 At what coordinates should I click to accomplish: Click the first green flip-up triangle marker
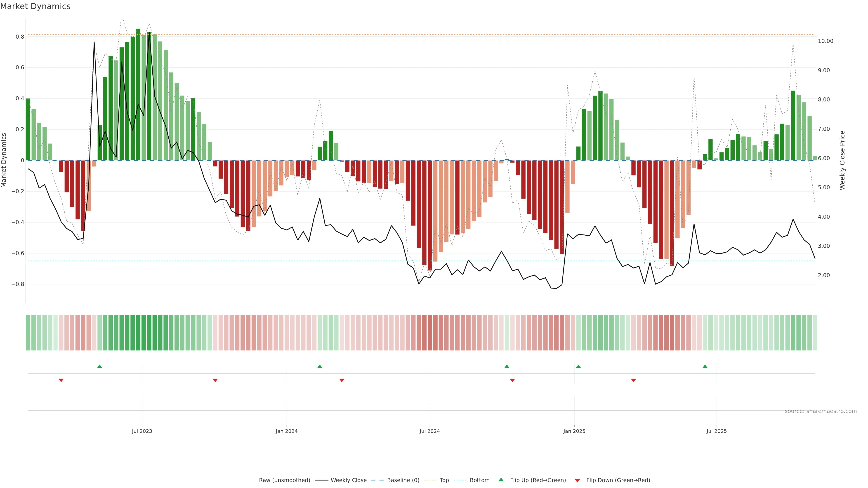tap(99, 366)
